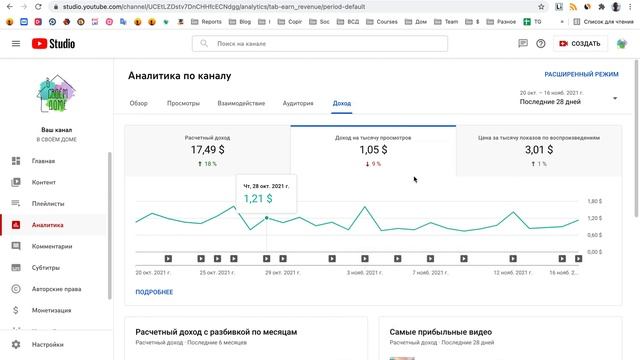The height and width of the screenshot is (360, 640).
Task: Click the video marker at 3 нояб. date
Action: tap(365, 259)
